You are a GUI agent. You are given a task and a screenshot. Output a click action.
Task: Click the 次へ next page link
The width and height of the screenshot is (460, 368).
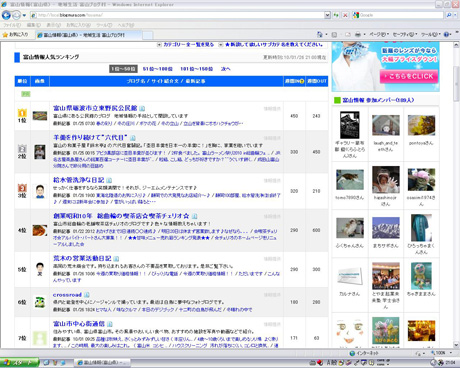tap(226, 69)
